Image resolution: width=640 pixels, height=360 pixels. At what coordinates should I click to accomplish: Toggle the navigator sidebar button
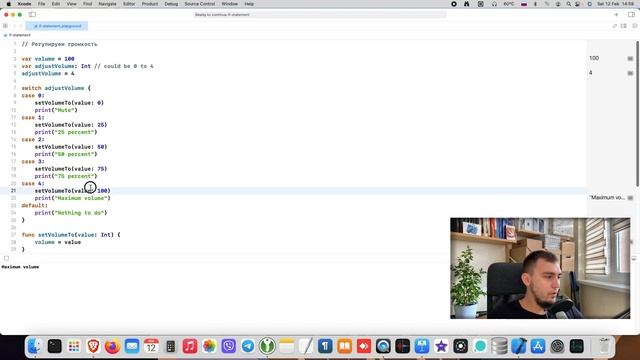pyautogui.click(x=32, y=15)
